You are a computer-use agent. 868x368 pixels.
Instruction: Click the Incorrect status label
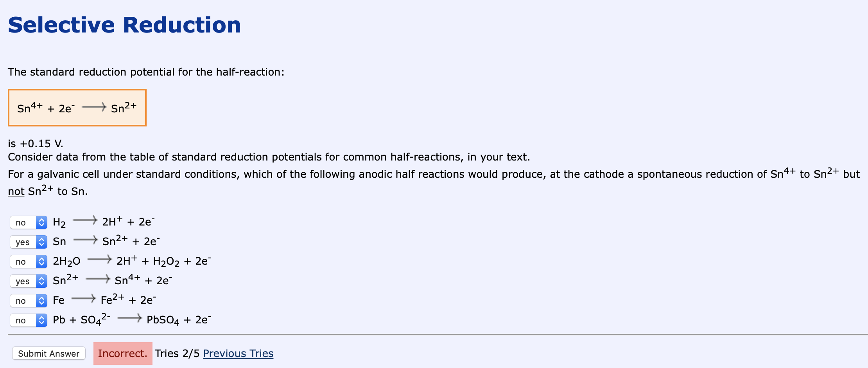click(122, 353)
